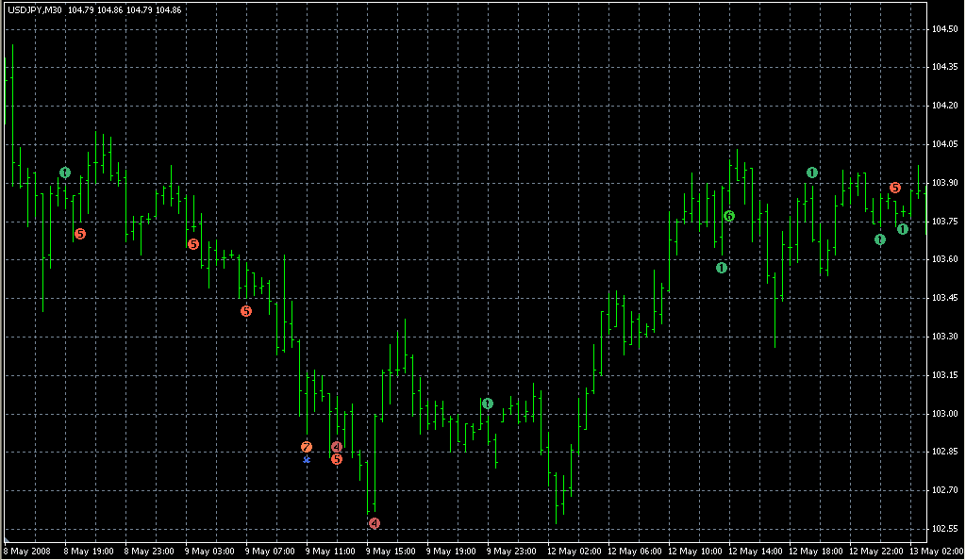The width and height of the screenshot is (966, 560).
Task: Select the red 5 marker right of the orange 7
Action: (337, 458)
